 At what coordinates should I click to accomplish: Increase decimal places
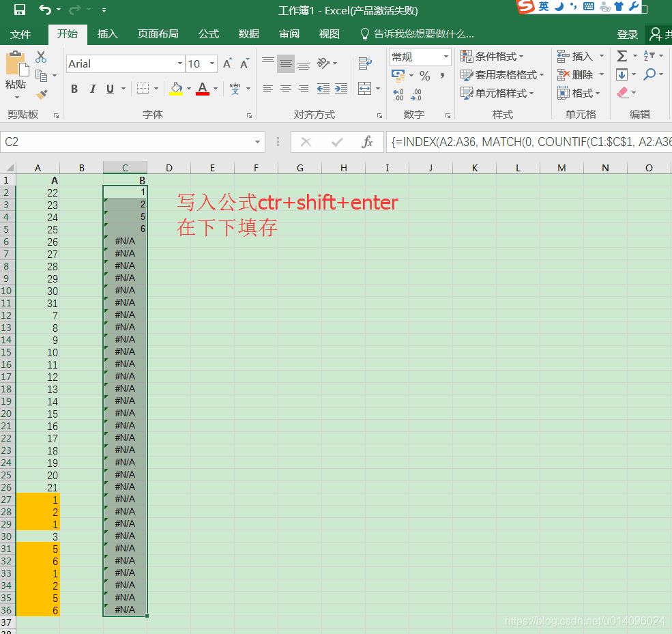click(x=398, y=94)
